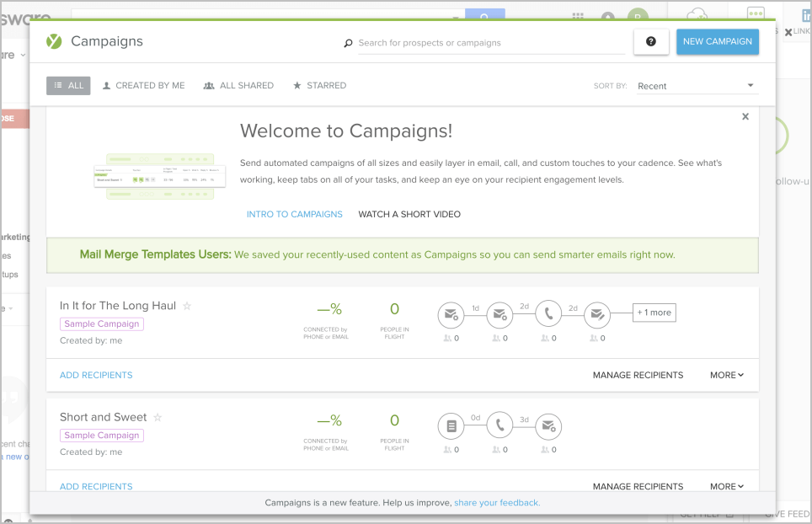Image resolution: width=812 pixels, height=524 pixels.
Task: Switch to Created By Me tab
Action: (143, 86)
